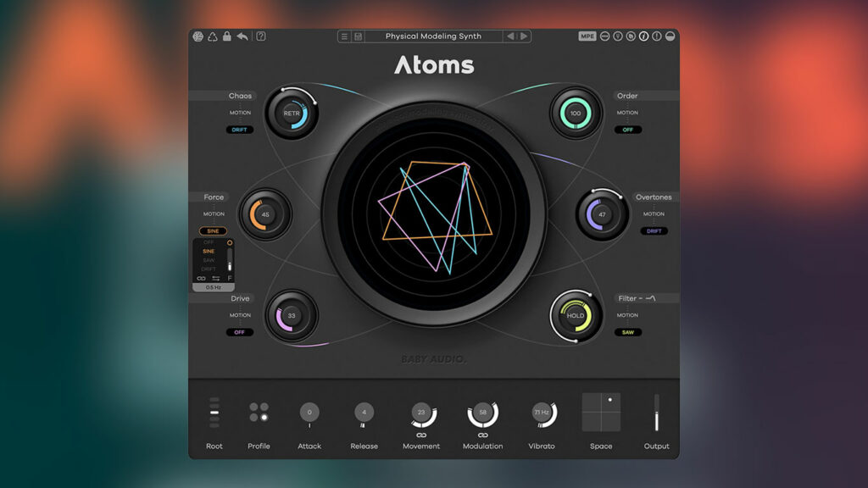Toggle MPE mode on
The image size is (868, 488).
point(586,36)
